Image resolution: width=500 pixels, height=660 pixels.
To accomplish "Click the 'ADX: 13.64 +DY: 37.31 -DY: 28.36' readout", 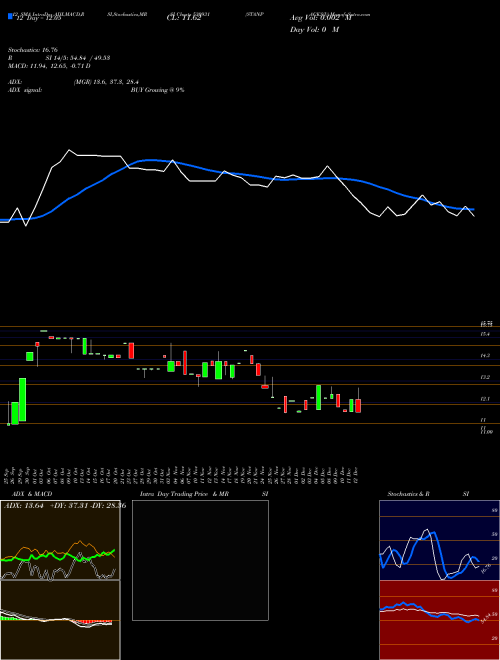I will 65,506.
